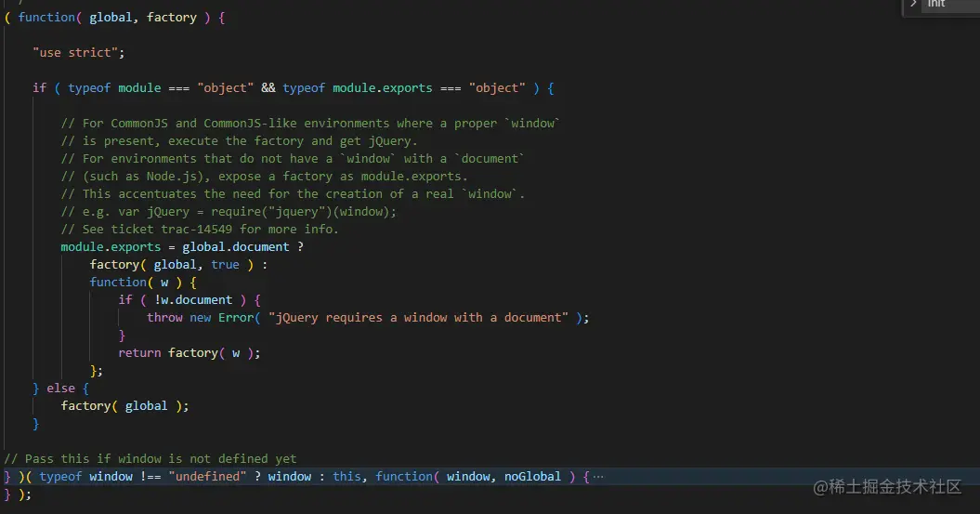The image size is (980, 514).
Task: Click the 'return factory( w );' line
Action: coord(189,352)
